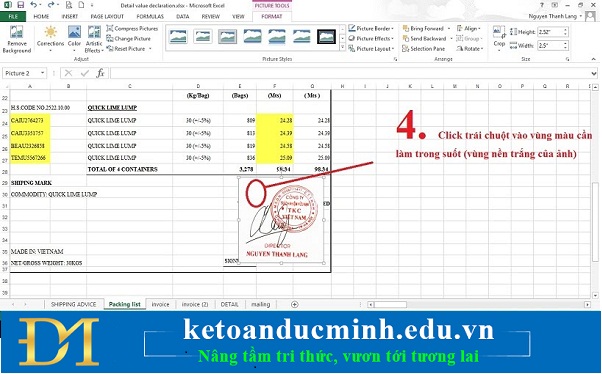Click the horizontal scrollbar thumb
The image size is (602, 374).
(390, 304)
